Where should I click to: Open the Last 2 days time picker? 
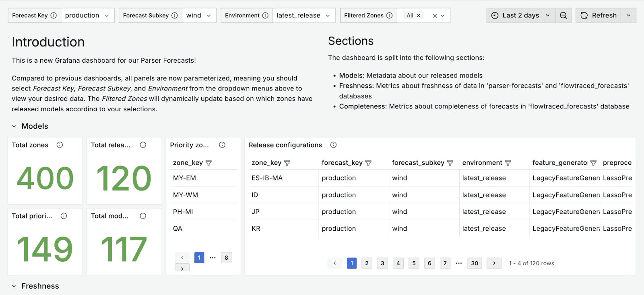[x=521, y=15]
